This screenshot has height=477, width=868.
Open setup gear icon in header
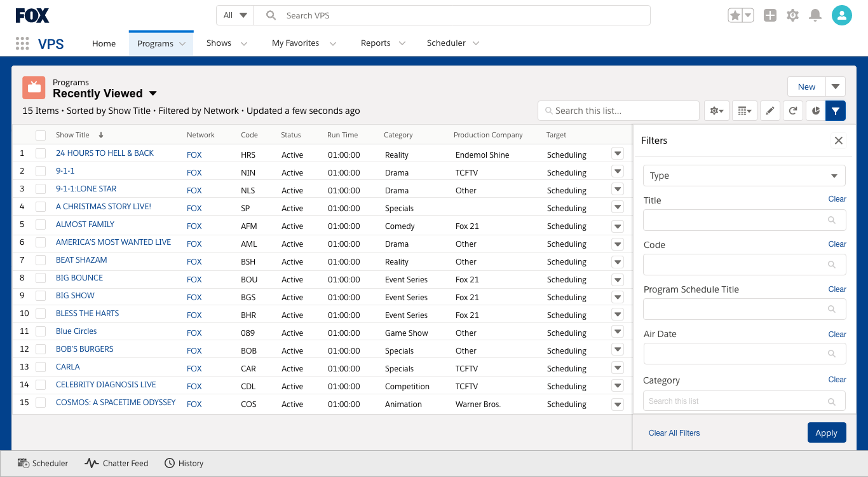click(792, 15)
